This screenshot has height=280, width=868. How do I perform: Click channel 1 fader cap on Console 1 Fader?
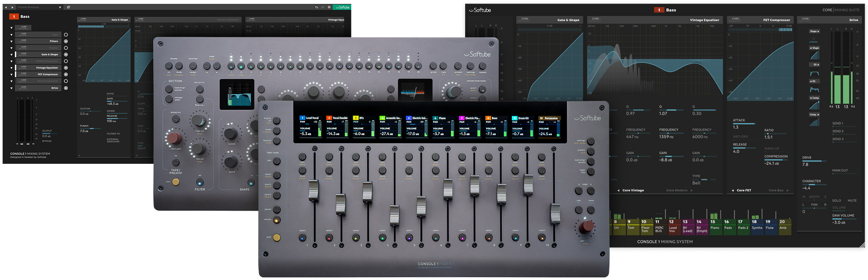(x=313, y=191)
